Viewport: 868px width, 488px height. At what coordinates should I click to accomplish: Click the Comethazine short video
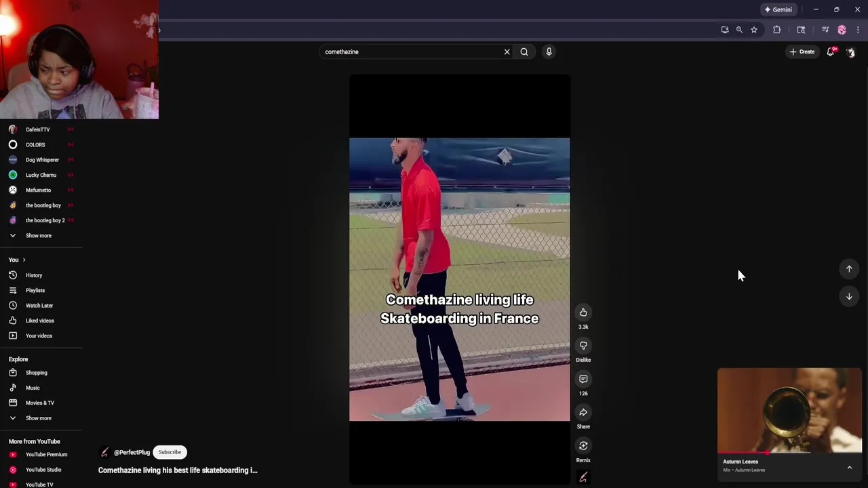pos(460,279)
